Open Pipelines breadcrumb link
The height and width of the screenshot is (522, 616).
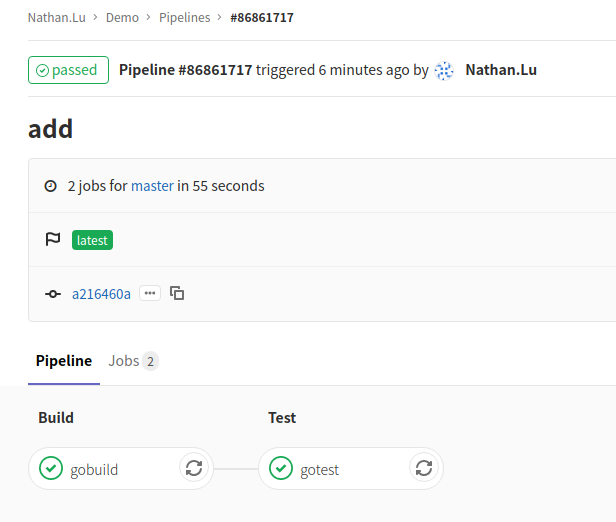[186, 17]
